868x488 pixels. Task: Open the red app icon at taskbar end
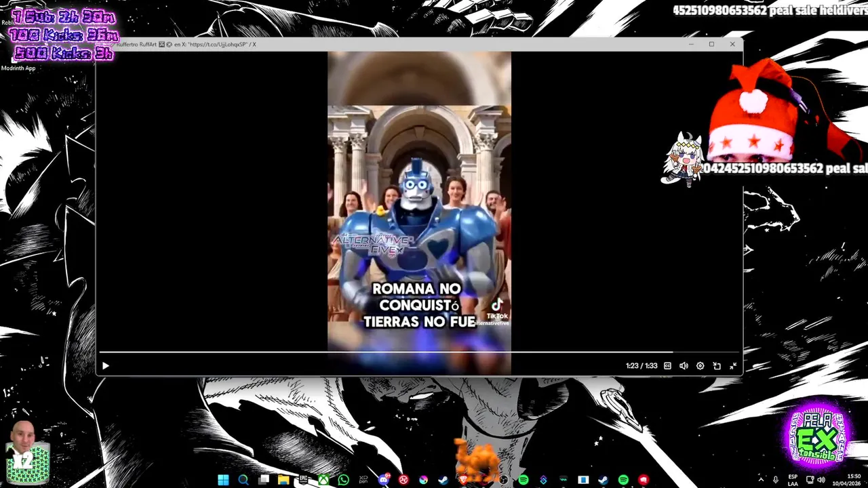[x=643, y=480]
